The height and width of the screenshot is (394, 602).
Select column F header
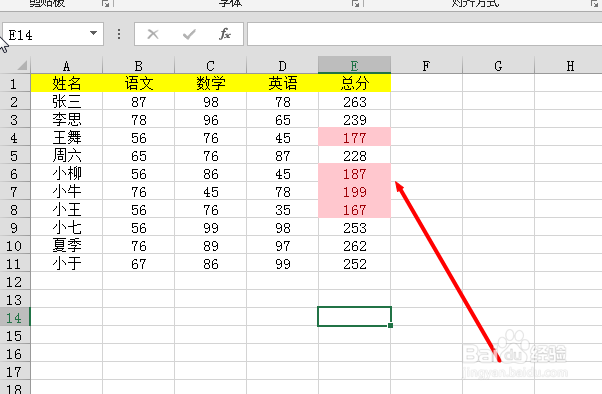(x=427, y=66)
